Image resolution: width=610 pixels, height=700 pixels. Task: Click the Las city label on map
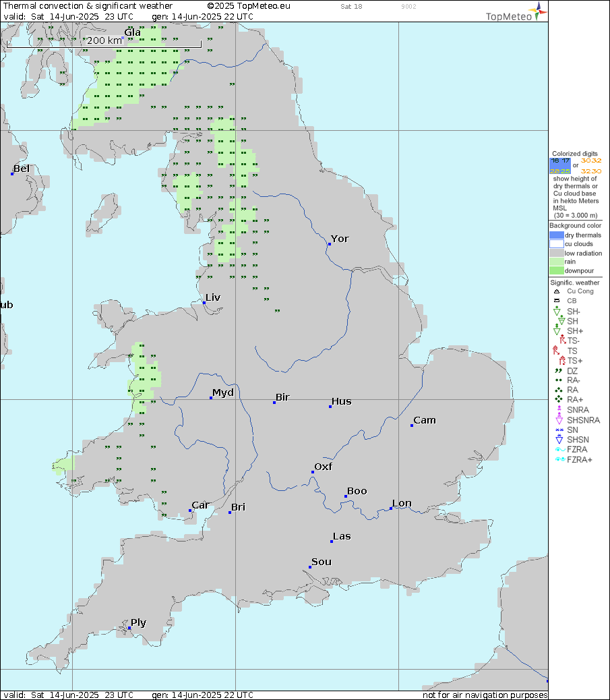342,536
